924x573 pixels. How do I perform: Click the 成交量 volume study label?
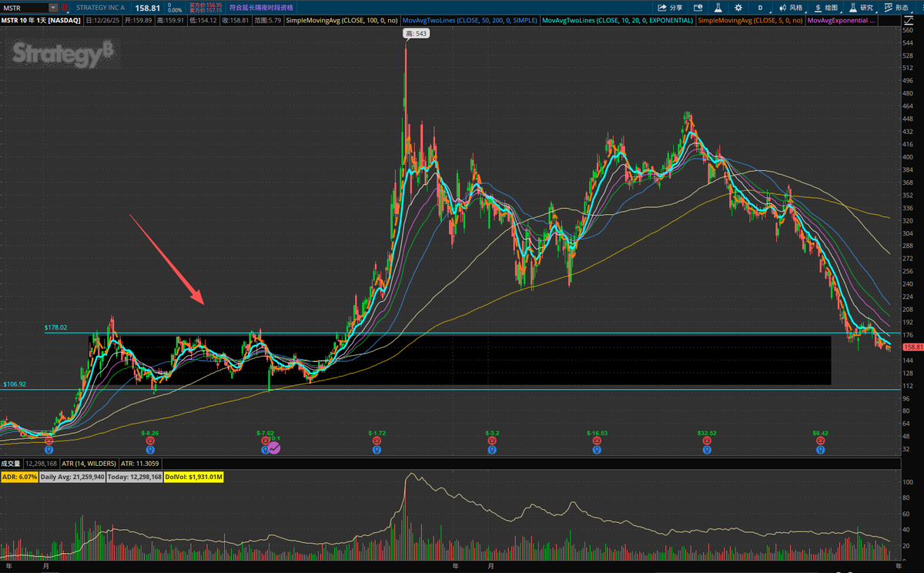click(x=11, y=464)
